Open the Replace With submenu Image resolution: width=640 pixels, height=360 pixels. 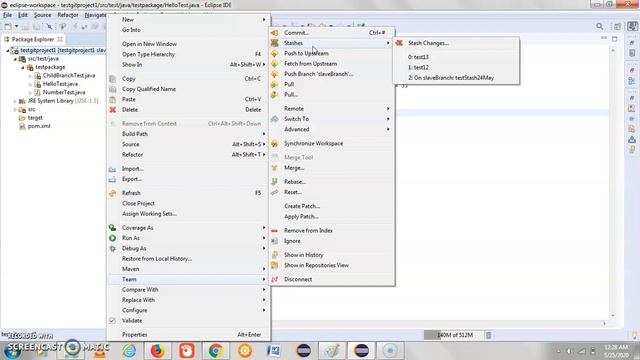pos(188,300)
